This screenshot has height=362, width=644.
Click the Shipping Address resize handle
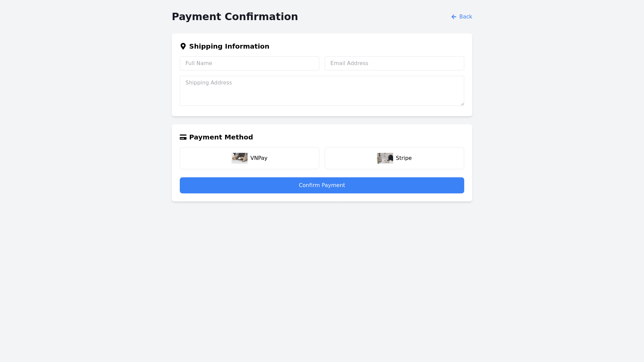click(462, 104)
